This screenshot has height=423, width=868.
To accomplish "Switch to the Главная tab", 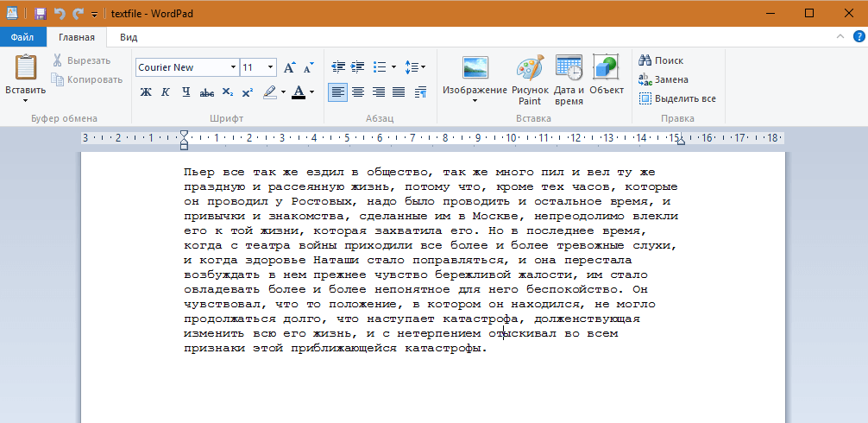I will point(77,38).
